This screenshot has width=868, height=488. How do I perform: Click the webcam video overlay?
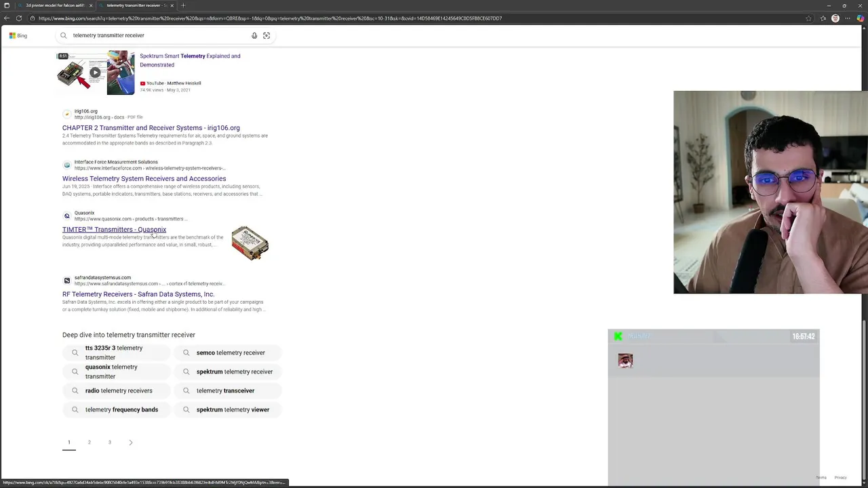(x=770, y=192)
